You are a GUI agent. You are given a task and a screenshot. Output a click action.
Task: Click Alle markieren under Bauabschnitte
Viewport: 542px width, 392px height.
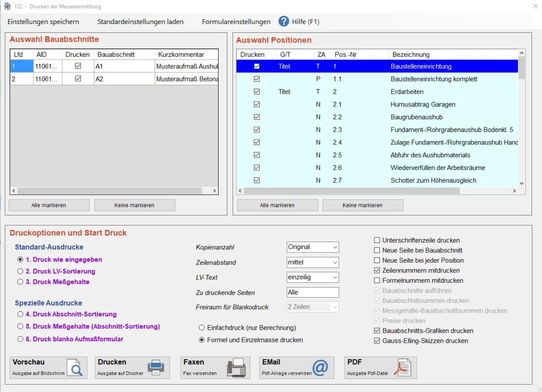(x=49, y=205)
